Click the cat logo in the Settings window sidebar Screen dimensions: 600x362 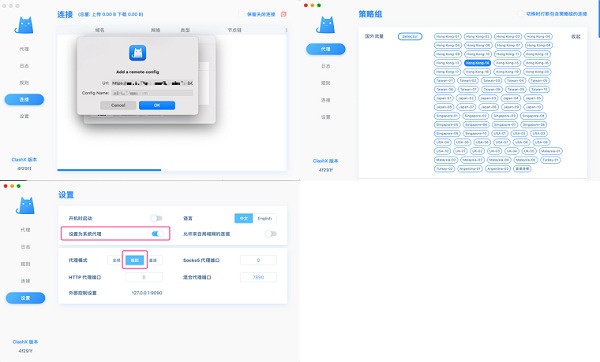tap(26, 205)
